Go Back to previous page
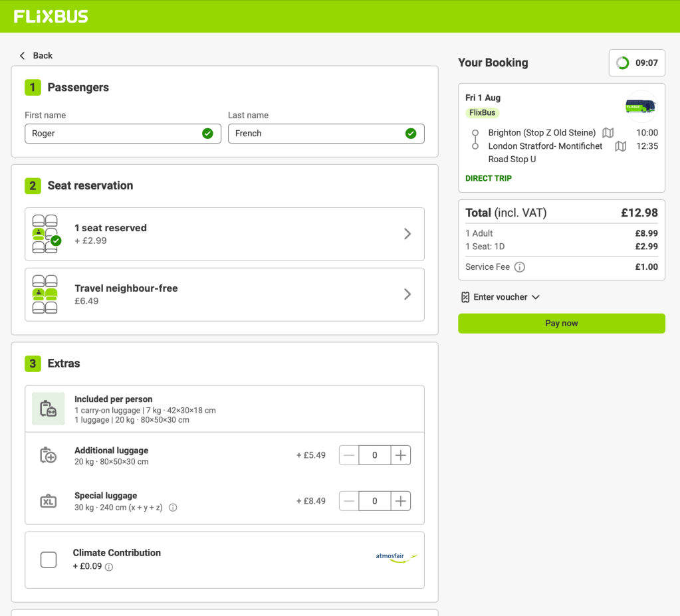 (36, 56)
